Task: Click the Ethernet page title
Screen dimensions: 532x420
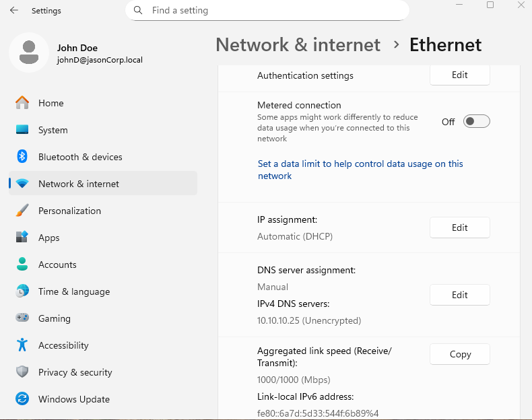Action: pyautogui.click(x=446, y=44)
